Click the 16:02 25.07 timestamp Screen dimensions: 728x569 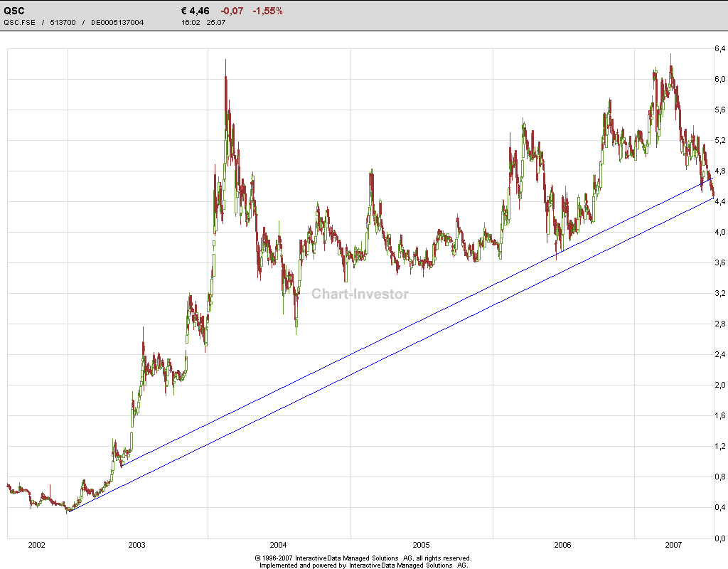coord(205,22)
